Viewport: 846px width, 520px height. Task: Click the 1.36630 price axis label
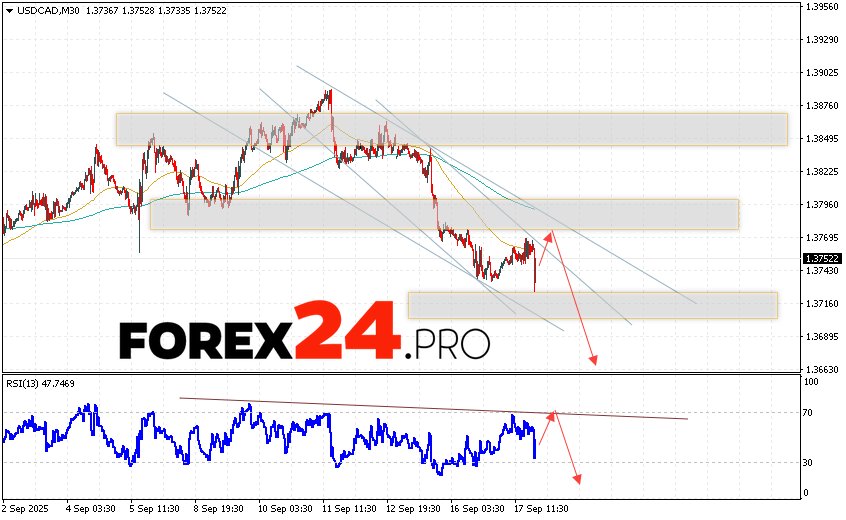click(821, 369)
